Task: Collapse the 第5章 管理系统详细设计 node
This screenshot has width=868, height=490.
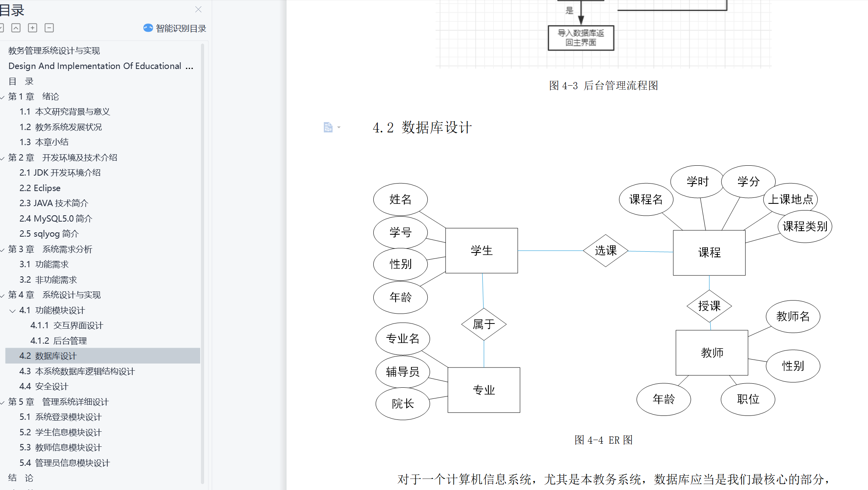Action: [2, 402]
